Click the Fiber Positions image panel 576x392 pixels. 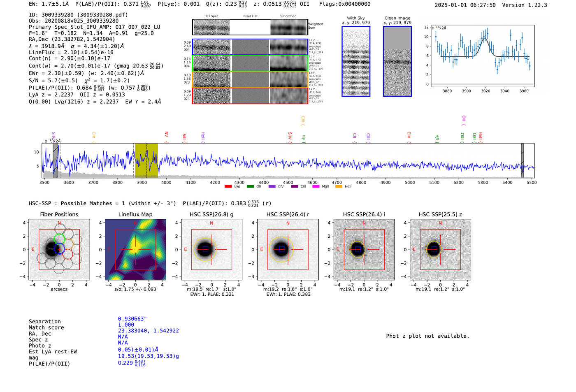tap(59, 250)
